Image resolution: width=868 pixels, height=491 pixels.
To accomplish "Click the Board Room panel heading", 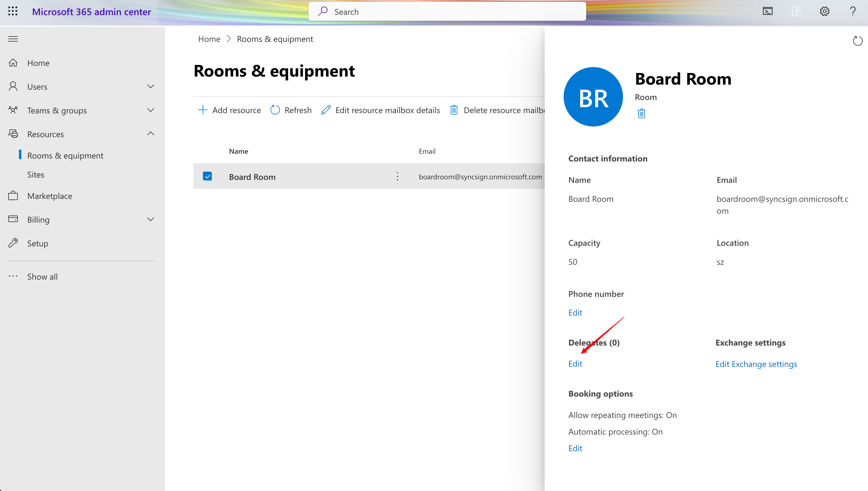I will point(683,79).
